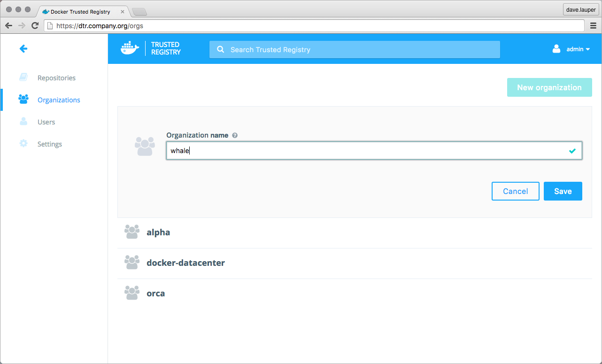
Task: Click the green validation checkmark in field
Action: [x=572, y=151]
